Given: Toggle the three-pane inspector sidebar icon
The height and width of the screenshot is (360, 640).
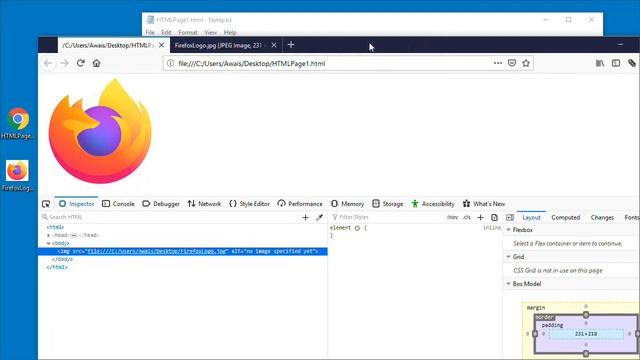Looking at the screenshot, I should [510, 218].
